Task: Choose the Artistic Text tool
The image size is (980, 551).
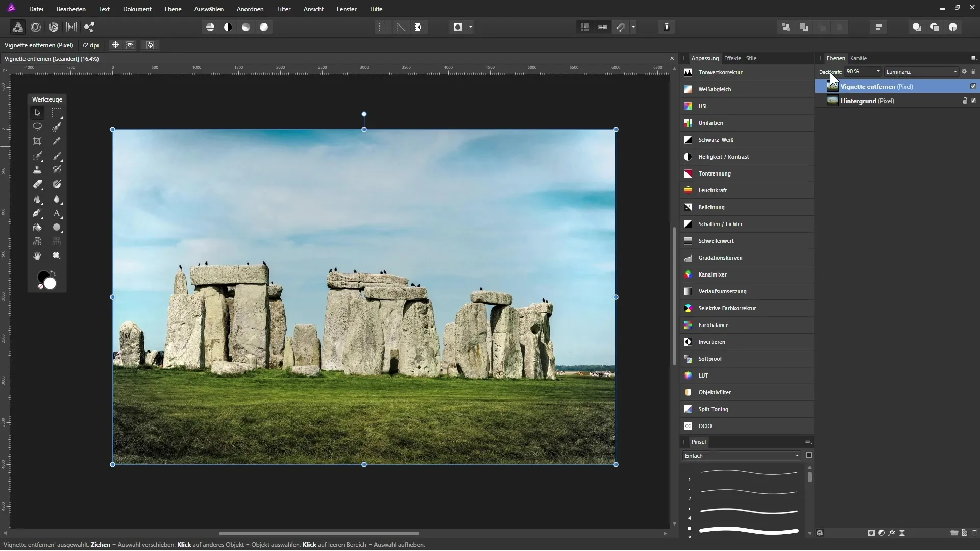Action: [x=57, y=213]
